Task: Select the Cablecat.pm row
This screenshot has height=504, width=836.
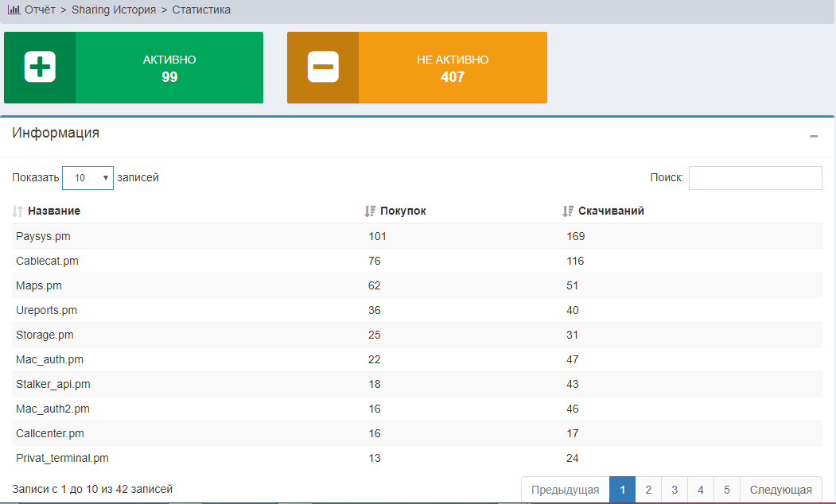Action: click(47, 261)
